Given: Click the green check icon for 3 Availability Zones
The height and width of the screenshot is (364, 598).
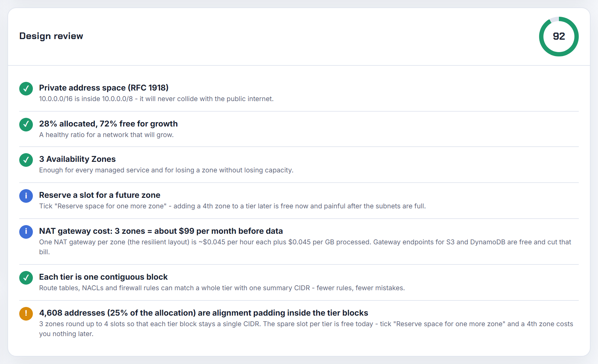Looking at the screenshot, I should click(26, 160).
